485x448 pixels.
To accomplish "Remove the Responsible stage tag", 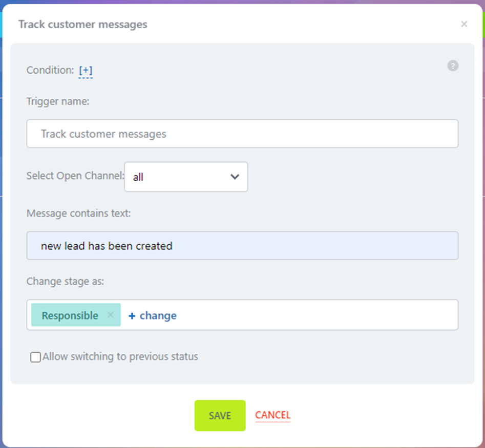I will 110,315.
